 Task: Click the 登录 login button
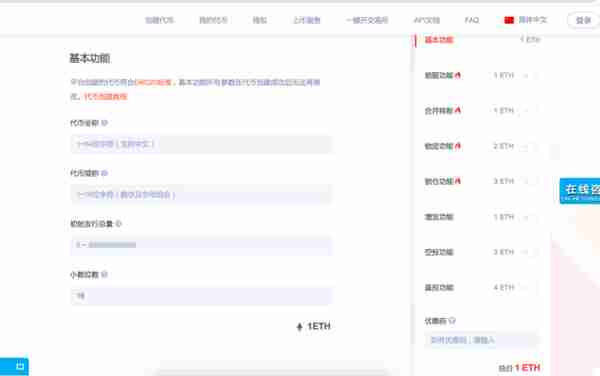(583, 20)
